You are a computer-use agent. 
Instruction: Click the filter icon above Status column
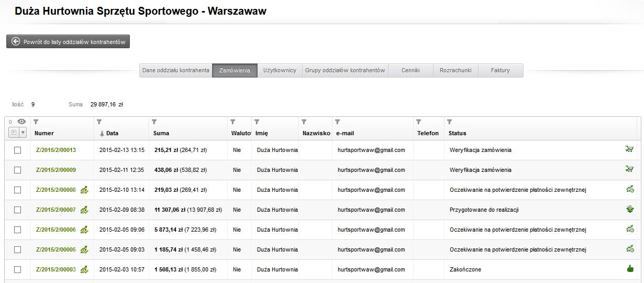pos(449,122)
